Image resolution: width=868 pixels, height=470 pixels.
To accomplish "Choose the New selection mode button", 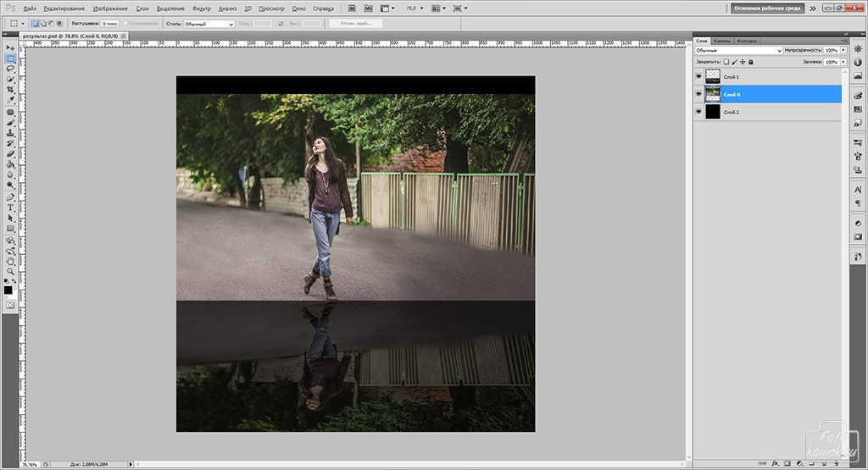I will 36,23.
